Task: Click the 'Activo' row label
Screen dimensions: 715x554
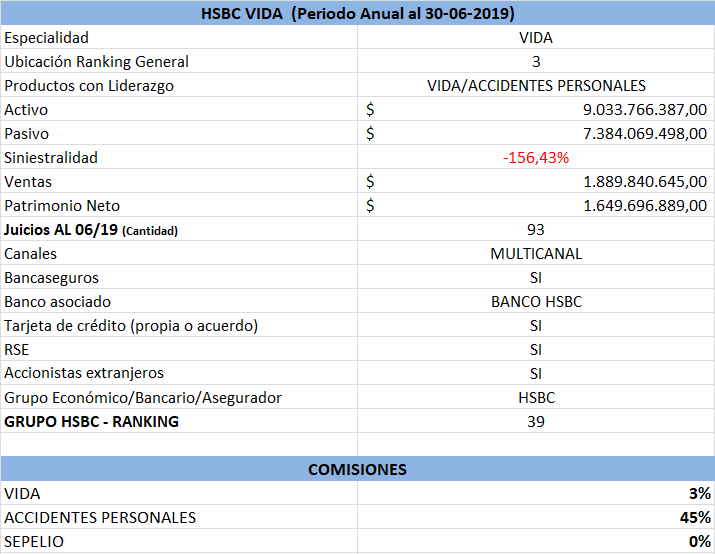Action: [26, 110]
